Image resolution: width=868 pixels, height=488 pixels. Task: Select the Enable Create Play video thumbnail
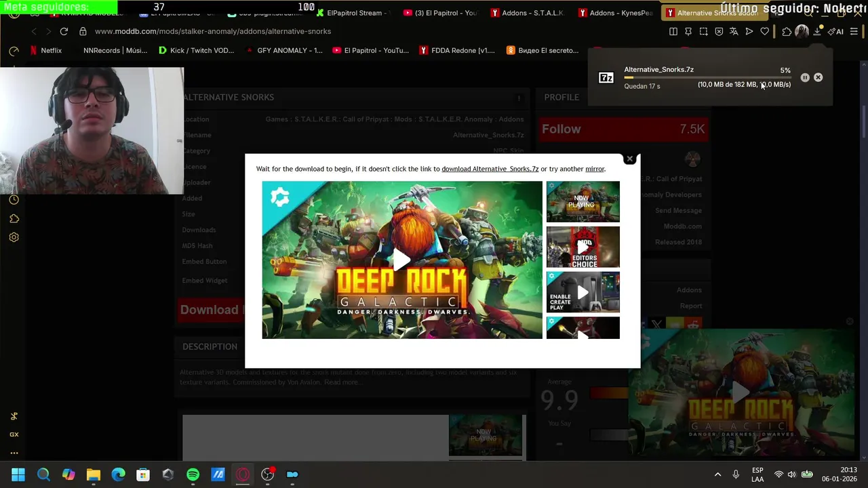pyautogui.click(x=583, y=292)
